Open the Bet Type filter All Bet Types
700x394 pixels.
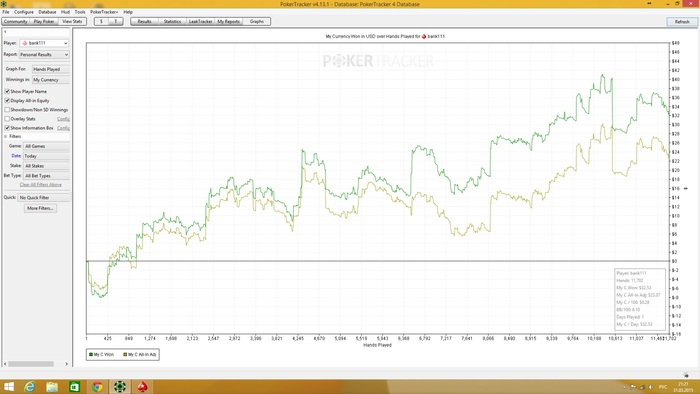(x=46, y=176)
